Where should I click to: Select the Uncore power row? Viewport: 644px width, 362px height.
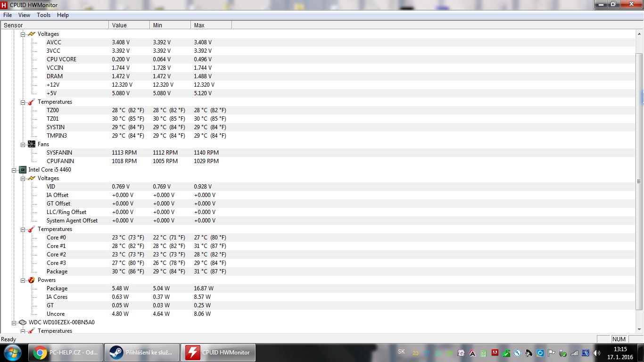[x=318, y=314]
